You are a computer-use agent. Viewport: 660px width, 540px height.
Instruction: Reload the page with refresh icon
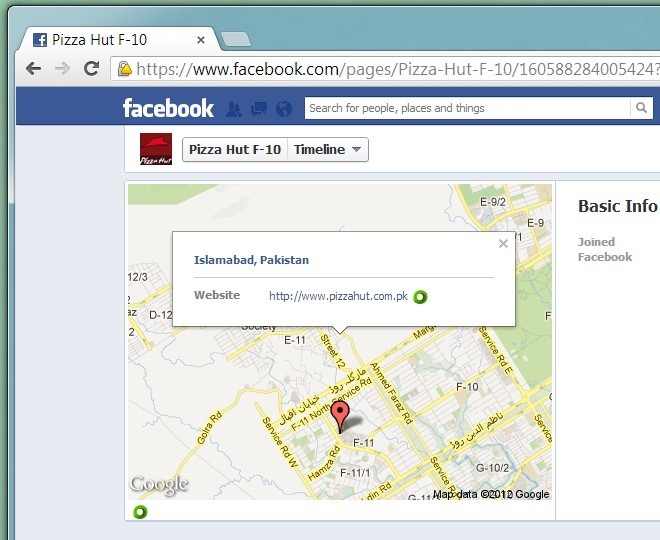[91, 68]
